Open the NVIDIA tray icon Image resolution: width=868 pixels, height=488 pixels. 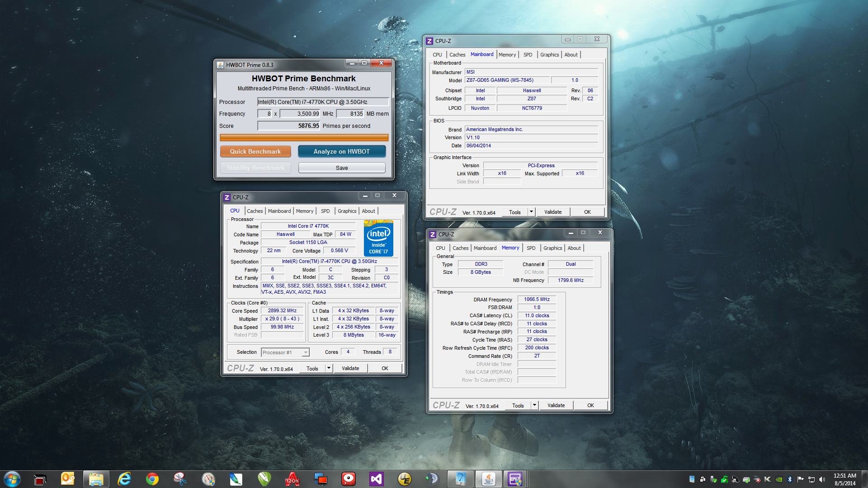tap(779, 479)
